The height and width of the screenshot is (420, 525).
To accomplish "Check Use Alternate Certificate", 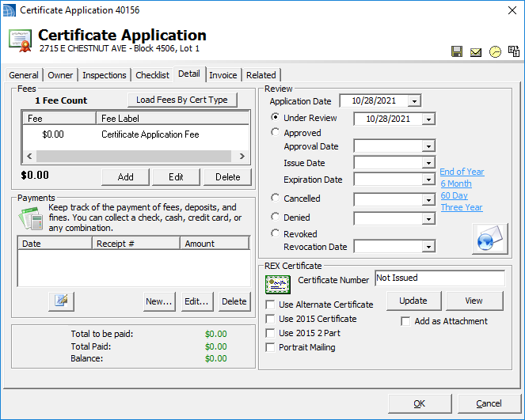I will 270,305.
